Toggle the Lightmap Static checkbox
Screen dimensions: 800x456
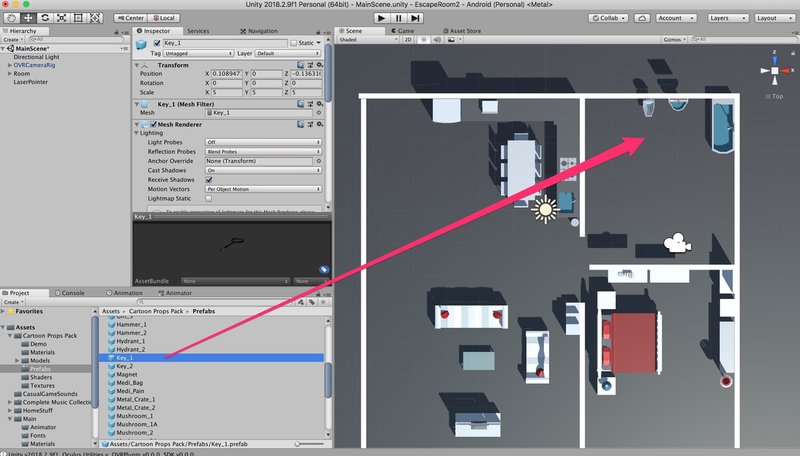[209, 198]
